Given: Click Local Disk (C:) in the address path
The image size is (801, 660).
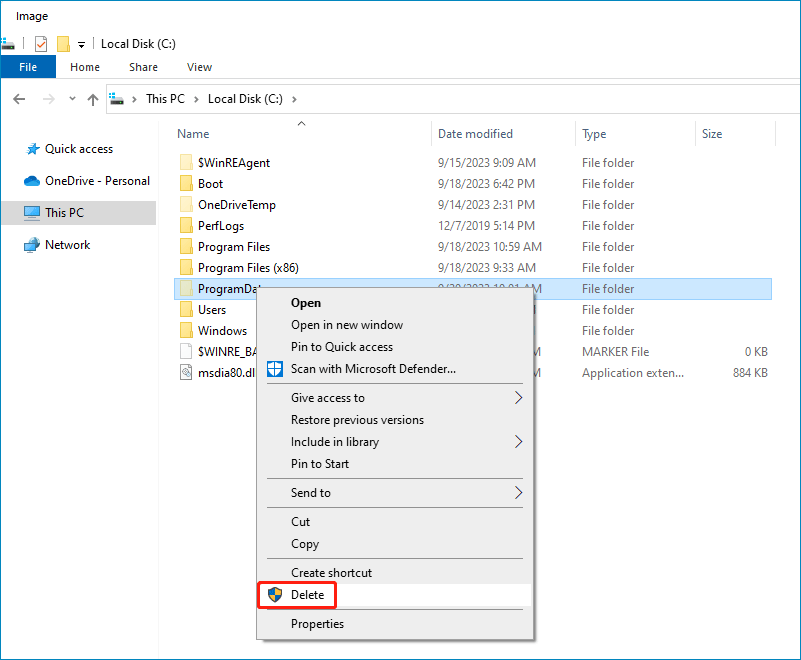Looking at the screenshot, I should (245, 99).
